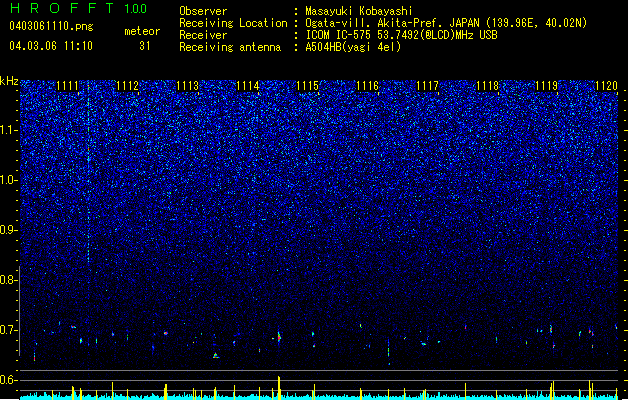Click the file name 0403061110.png
This screenshot has width=629, height=400.
[51, 26]
